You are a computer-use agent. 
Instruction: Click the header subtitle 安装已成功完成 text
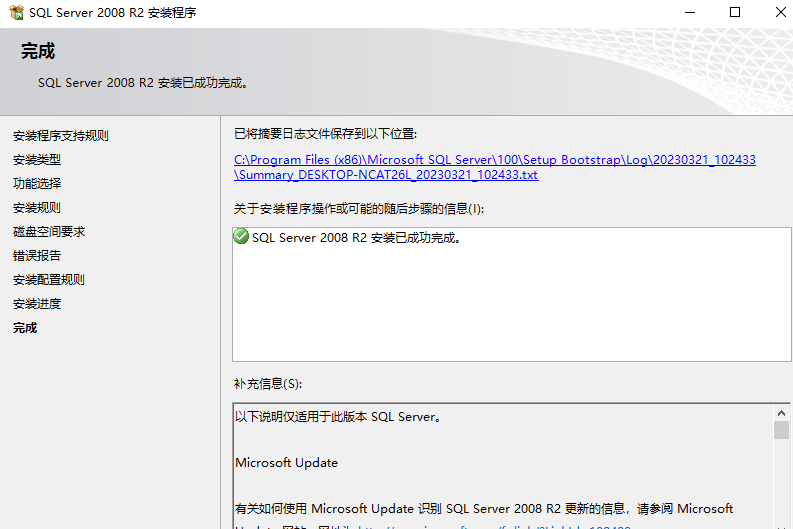(143, 83)
